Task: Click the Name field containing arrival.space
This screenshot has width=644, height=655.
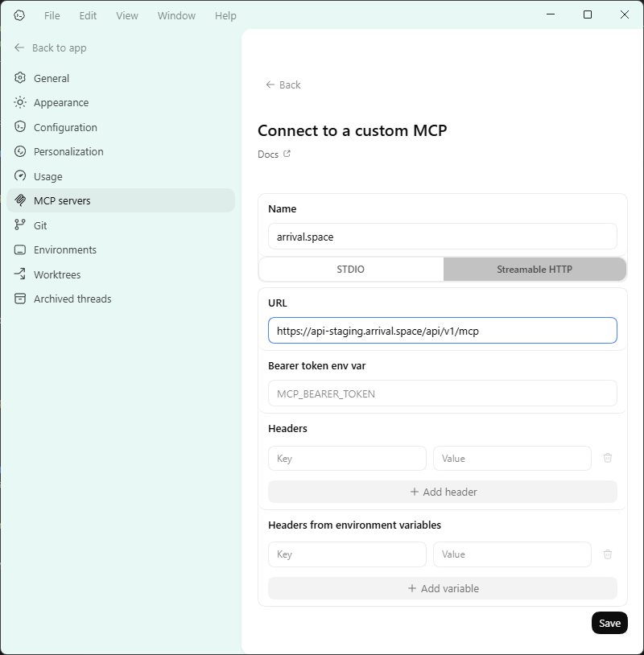Action: point(443,237)
